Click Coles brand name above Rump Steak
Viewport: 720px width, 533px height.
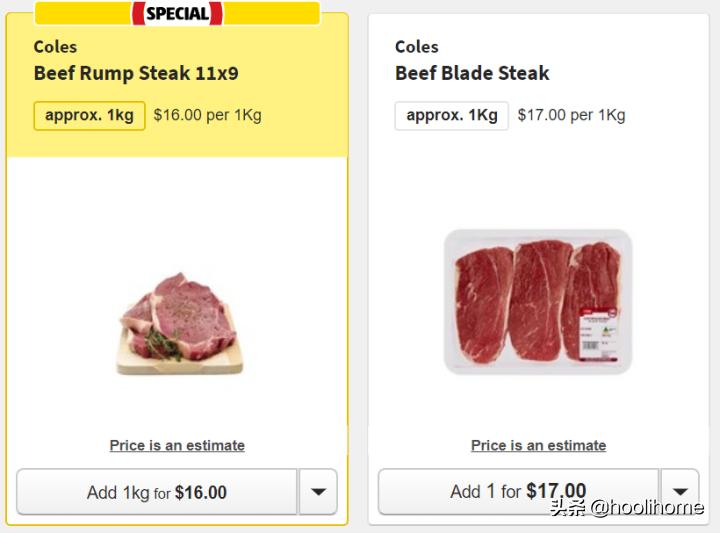coord(55,46)
